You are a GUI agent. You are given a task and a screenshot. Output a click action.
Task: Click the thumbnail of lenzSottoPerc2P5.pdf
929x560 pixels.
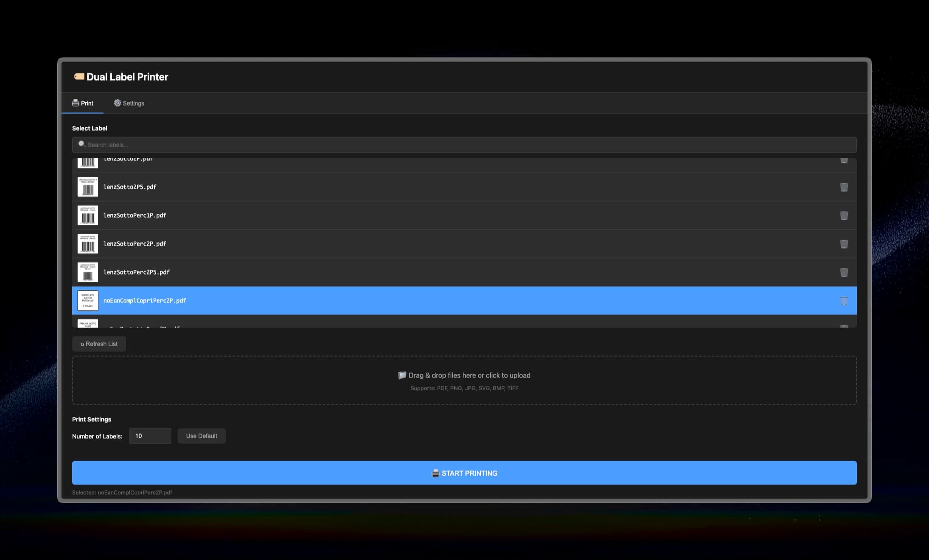(x=88, y=272)
